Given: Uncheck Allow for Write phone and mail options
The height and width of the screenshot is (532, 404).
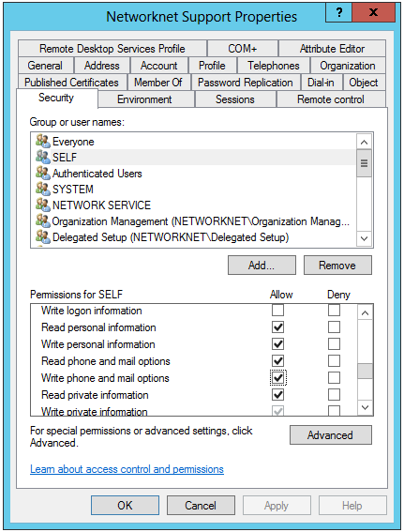Looking at the screenshot, I should [277, 377].
